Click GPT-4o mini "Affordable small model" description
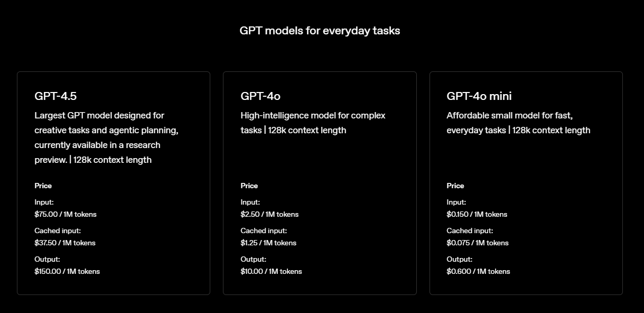Viewport: 644px width, 313px height. point(518,123)
